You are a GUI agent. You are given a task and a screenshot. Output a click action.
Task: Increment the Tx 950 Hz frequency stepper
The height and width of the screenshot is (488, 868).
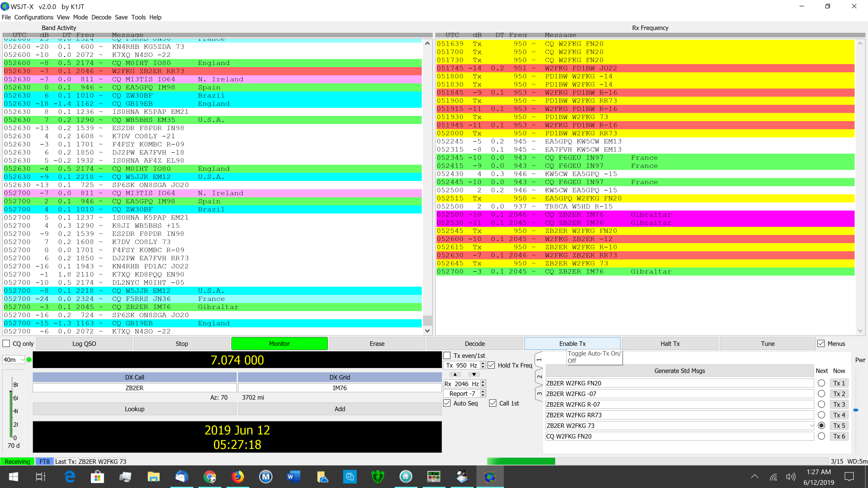pos(483,363)
